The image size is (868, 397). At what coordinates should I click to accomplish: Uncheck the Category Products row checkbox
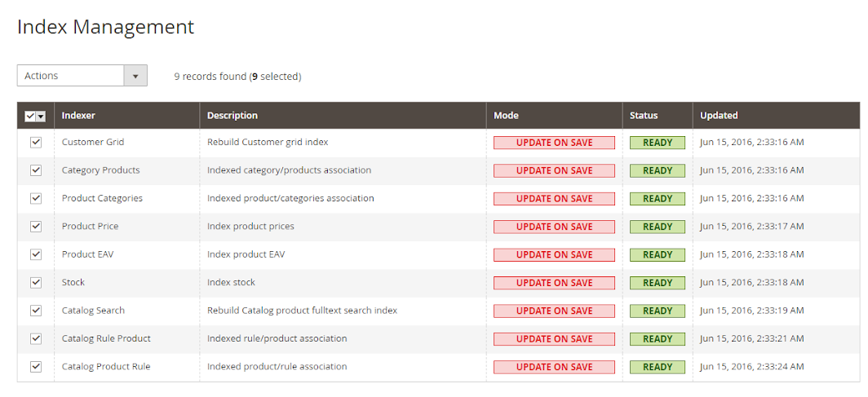point(36,170)
